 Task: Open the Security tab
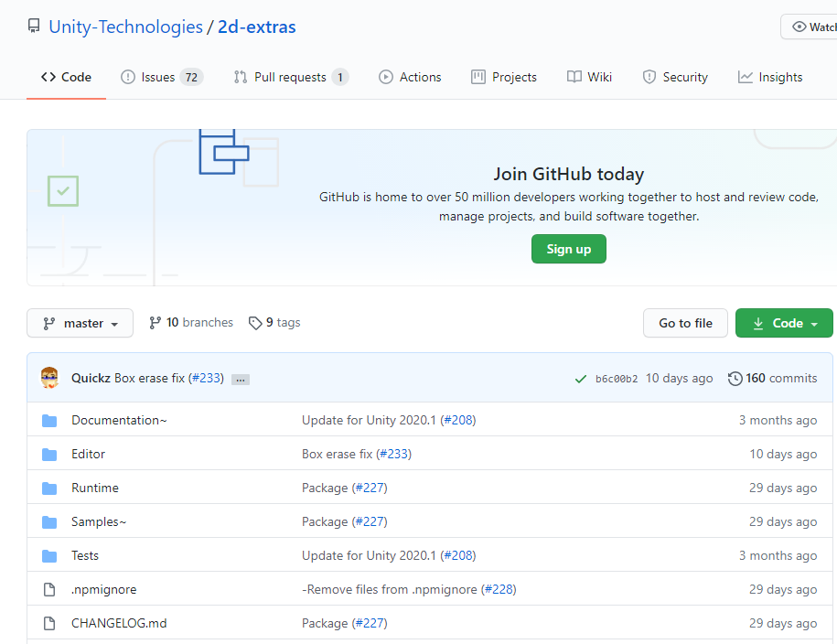675,77
